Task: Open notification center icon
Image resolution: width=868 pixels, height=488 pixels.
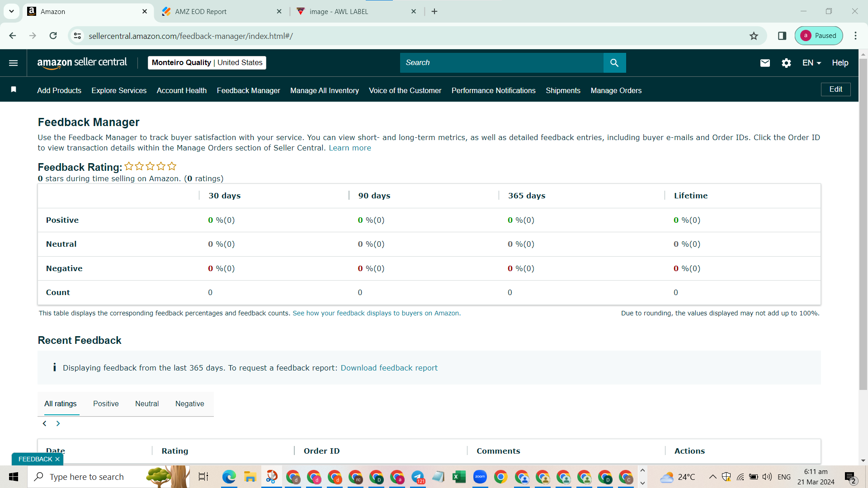Action: pyautogui.click(x=851, y=477)
